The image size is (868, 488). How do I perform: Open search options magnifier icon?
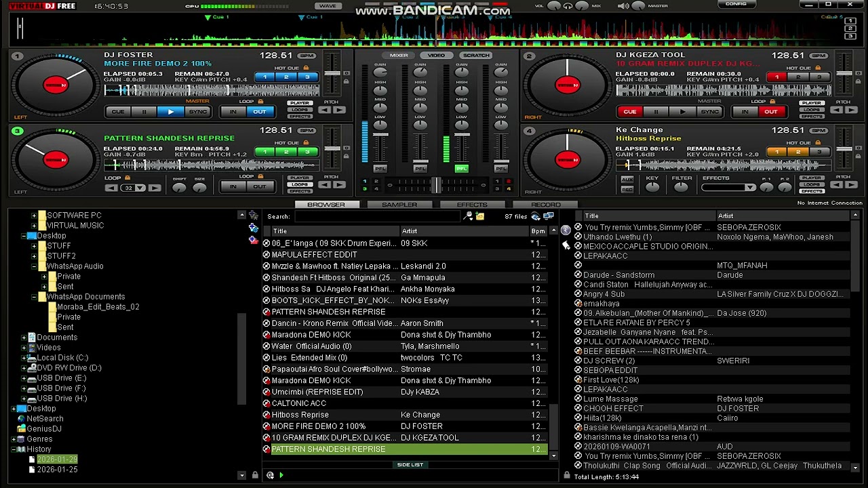[x=468, y=216]
